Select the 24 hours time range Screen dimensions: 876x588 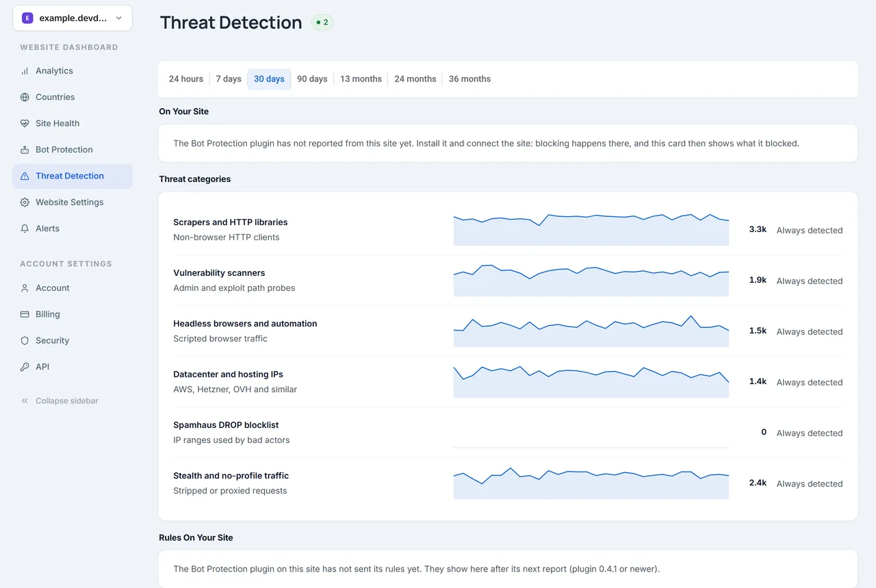186,79
